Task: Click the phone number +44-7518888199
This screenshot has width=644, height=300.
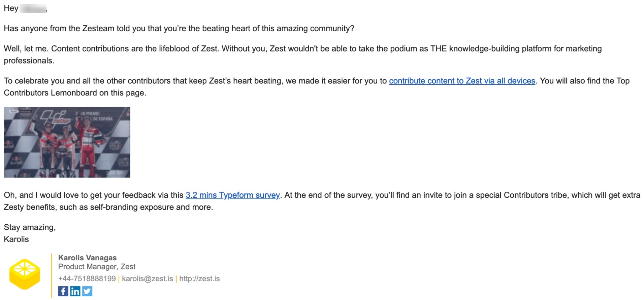Action: (x=87, y=279)
